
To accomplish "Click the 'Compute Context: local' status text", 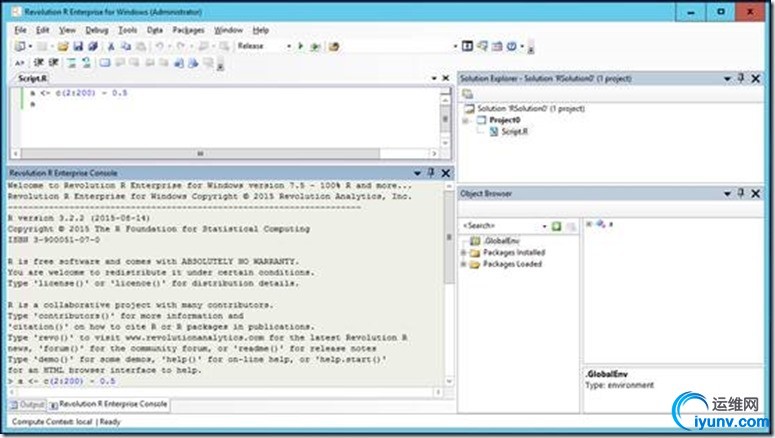I will [52, 422].
